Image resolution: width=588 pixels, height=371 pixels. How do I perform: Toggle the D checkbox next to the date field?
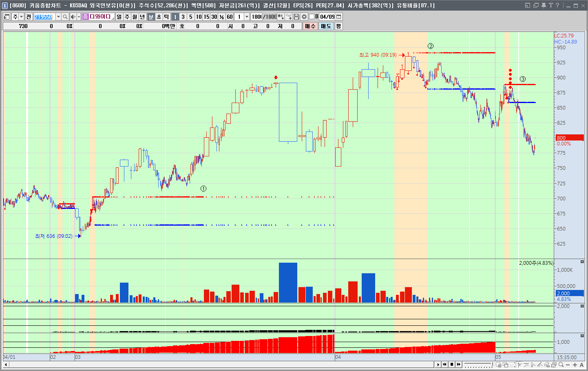312,17
